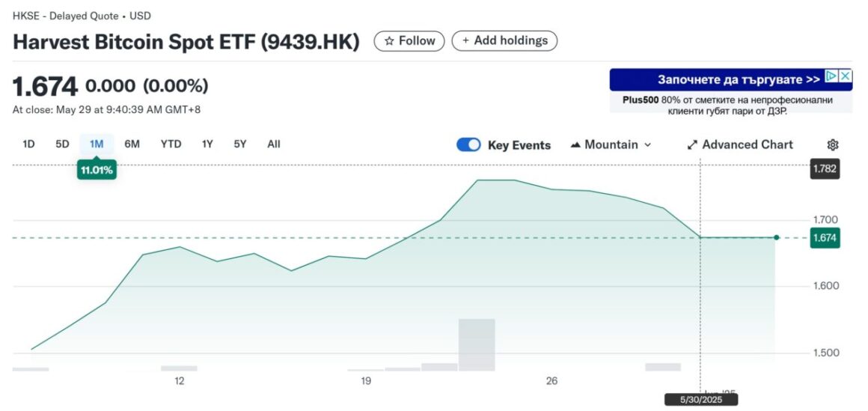Click the 1.782 high price label
This screenshot has width=868, height=411.
(825, 169)
